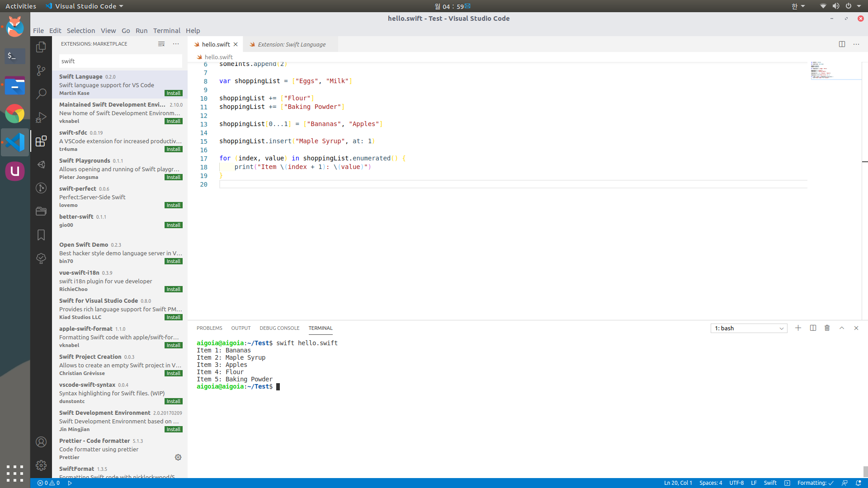Open the Run and Debug view
This screenshot has height=488, width=868.
coord(41,117)
